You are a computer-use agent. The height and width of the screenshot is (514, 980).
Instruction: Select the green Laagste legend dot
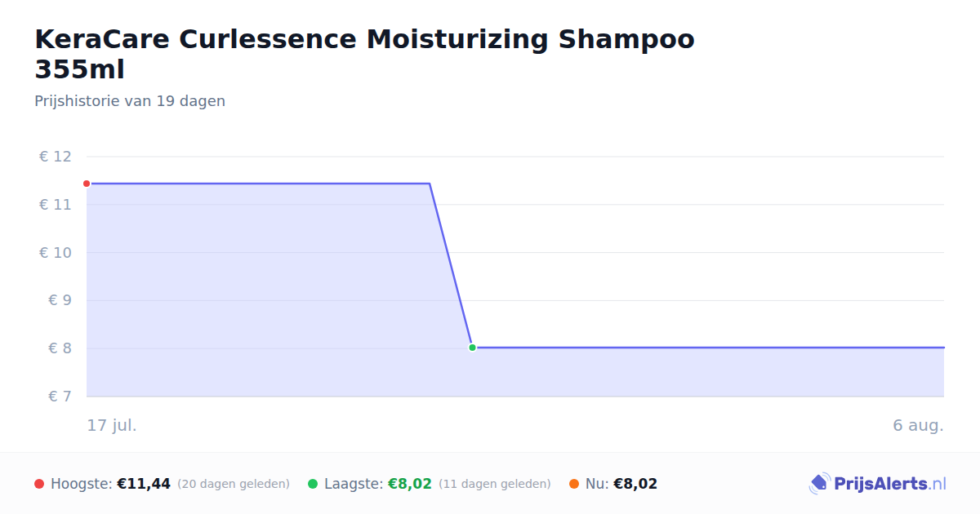313,484
